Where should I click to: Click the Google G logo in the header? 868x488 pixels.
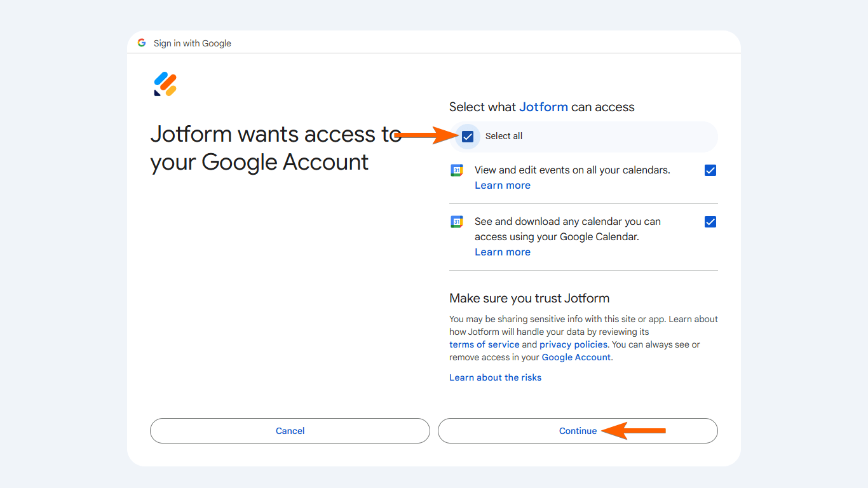pos(141,43)
